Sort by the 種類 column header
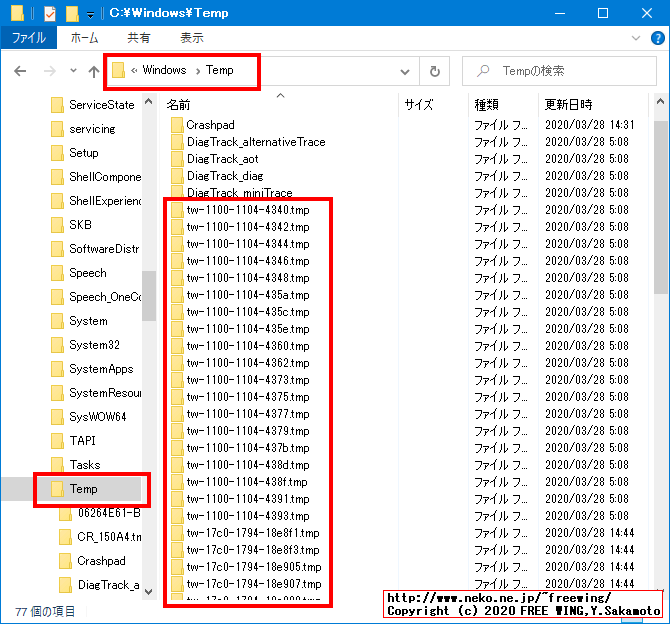Viewport: 670px width, 624px height. coord(486,105)
